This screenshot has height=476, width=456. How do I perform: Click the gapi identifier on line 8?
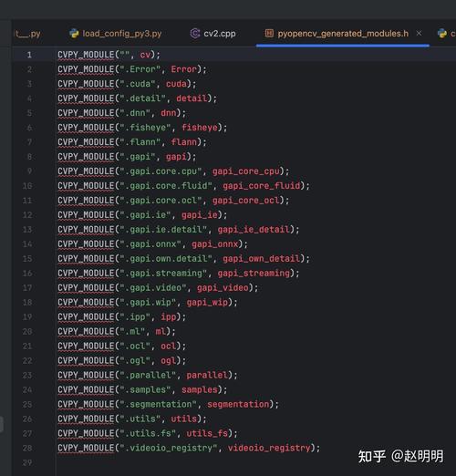pyautogui.click(x=176, y=157)
